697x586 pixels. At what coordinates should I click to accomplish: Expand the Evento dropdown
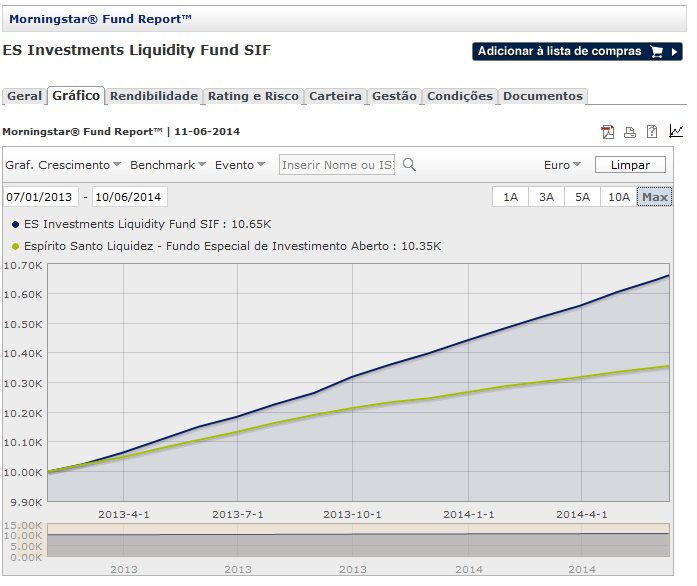pos(240,165)
